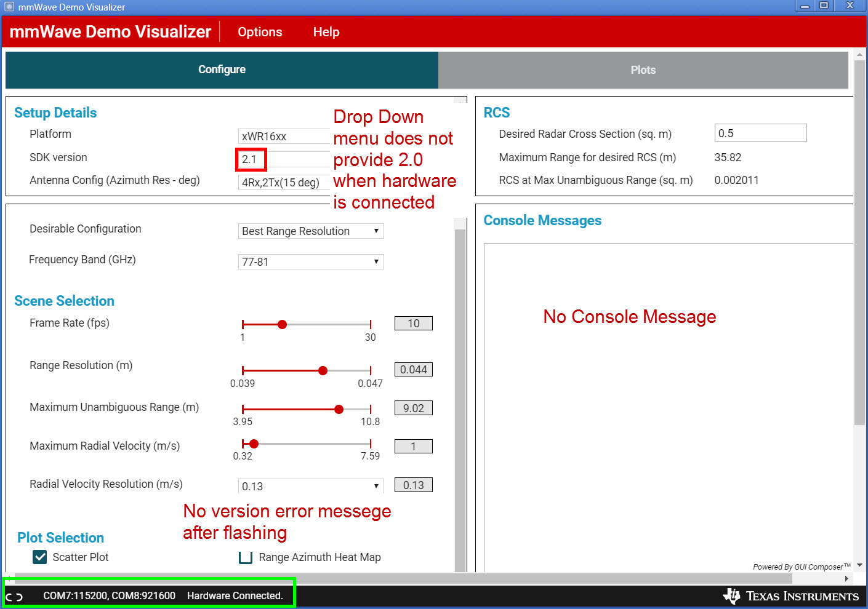Open the Options menu
The width and height of the screenshot is (868, 609).
point(260,32)
